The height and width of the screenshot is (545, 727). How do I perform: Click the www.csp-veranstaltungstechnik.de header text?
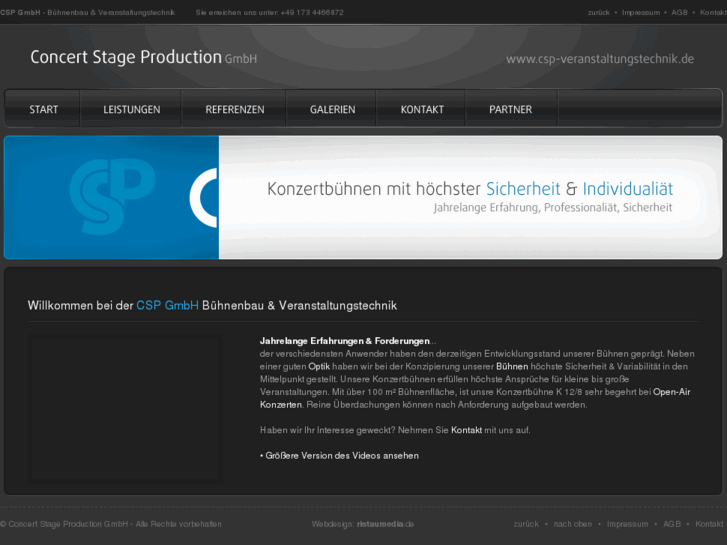pyautogui.click(x=600, y=59)
